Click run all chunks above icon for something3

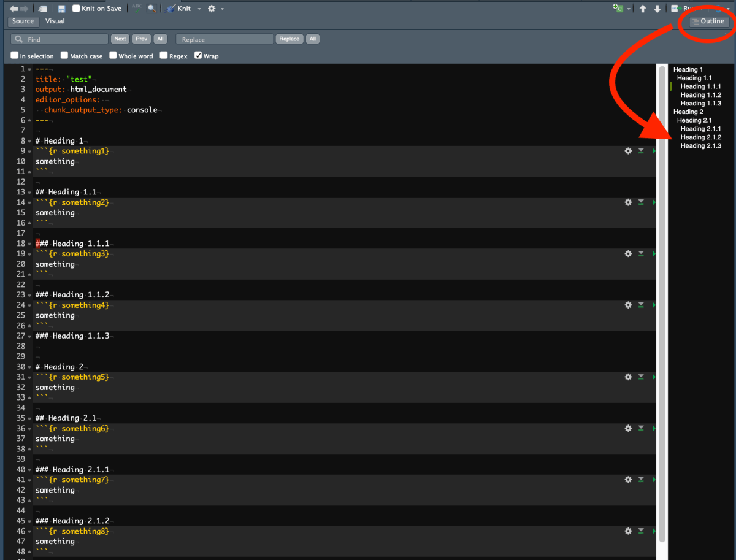point(641,253)
